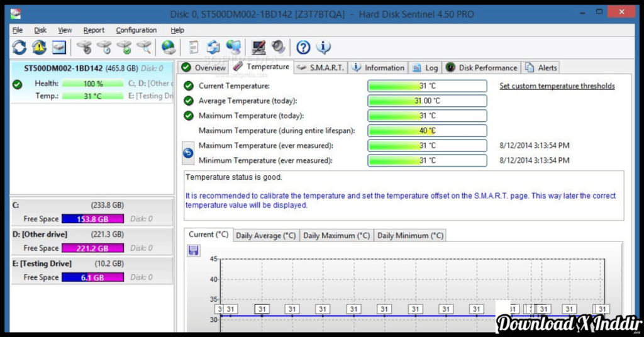Click the disk icon with clock

pyautogui.click(x=104, y=47)
